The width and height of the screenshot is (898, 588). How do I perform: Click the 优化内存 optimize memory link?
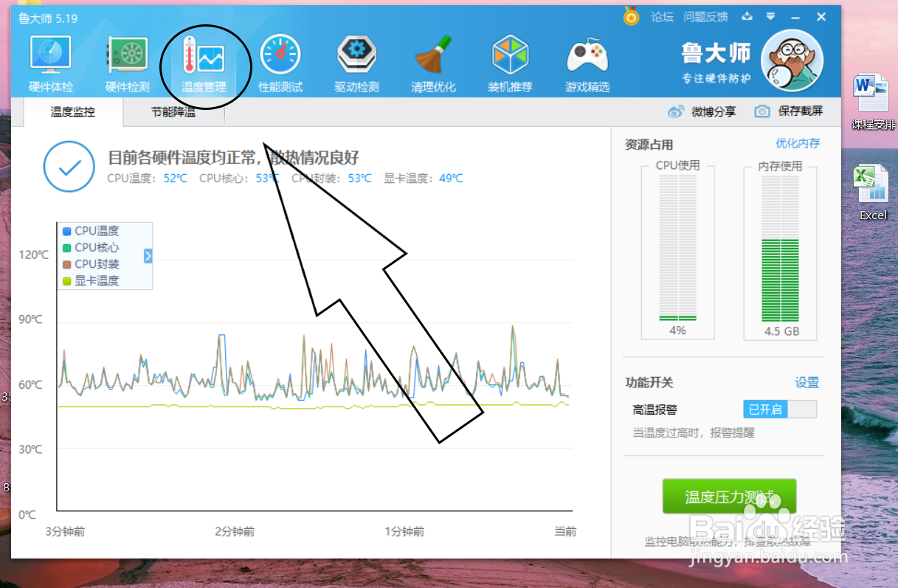coord(798,143)
